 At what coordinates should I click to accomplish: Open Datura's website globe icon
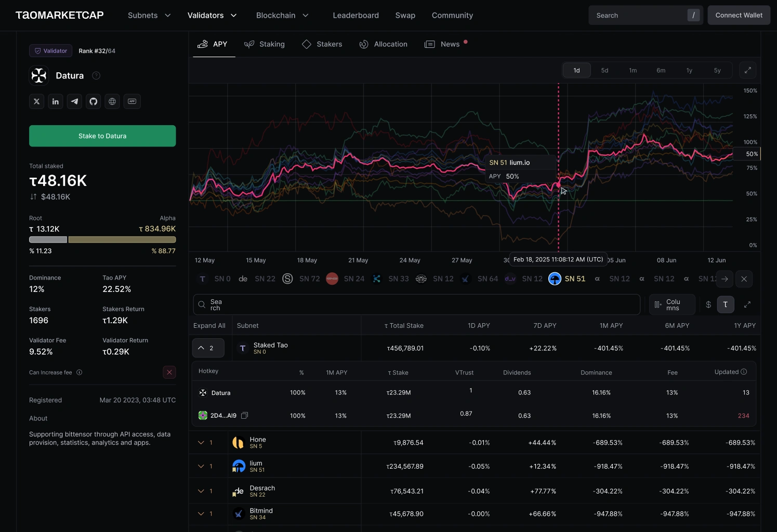point(112,101)
